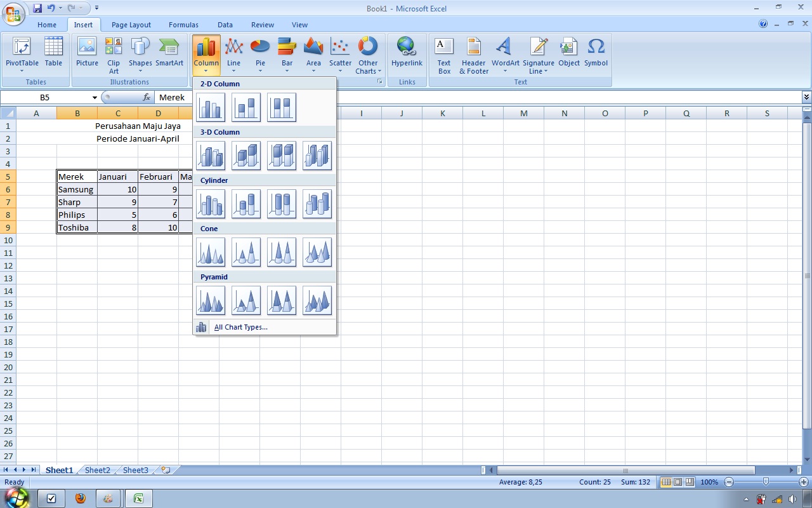Pick Clustered Cone chart
Image resolution: width=812 pixels, height=508 pixels.
tap(211, 251)
